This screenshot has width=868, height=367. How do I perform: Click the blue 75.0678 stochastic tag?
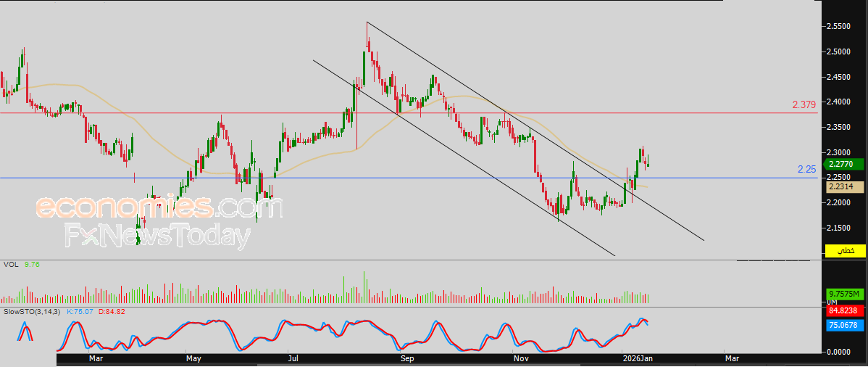[x=846, y=326]
